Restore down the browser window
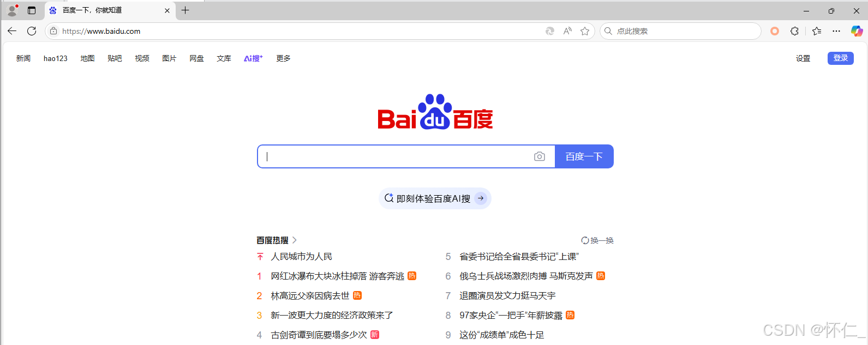 pyautogui.click(x=831, y=10)
